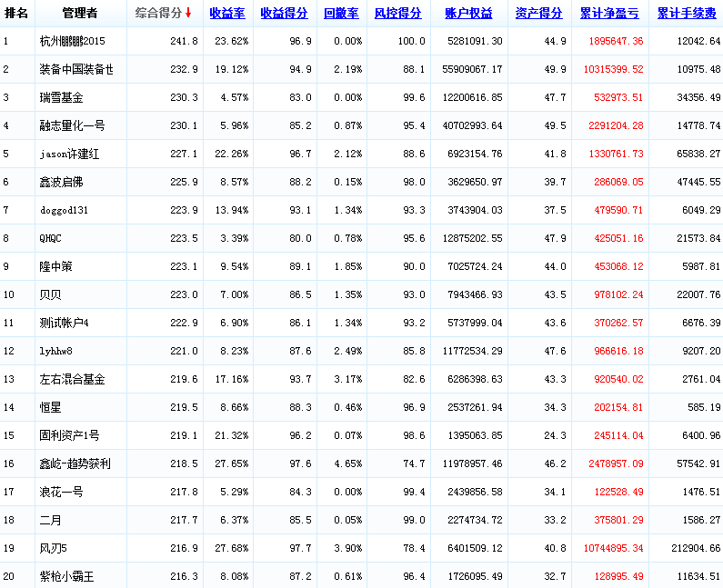This screenshot has width=723, height=588.
Task: Sort by 风控得分 column header
Action: (x=398, y=14)
